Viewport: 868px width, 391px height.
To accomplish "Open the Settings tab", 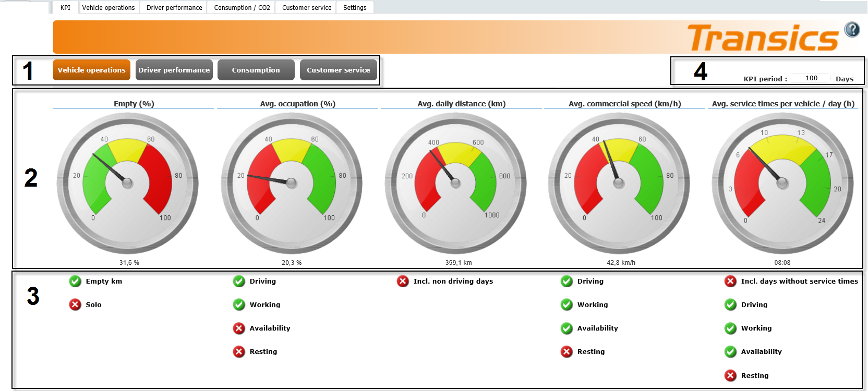I will point(355,8).
